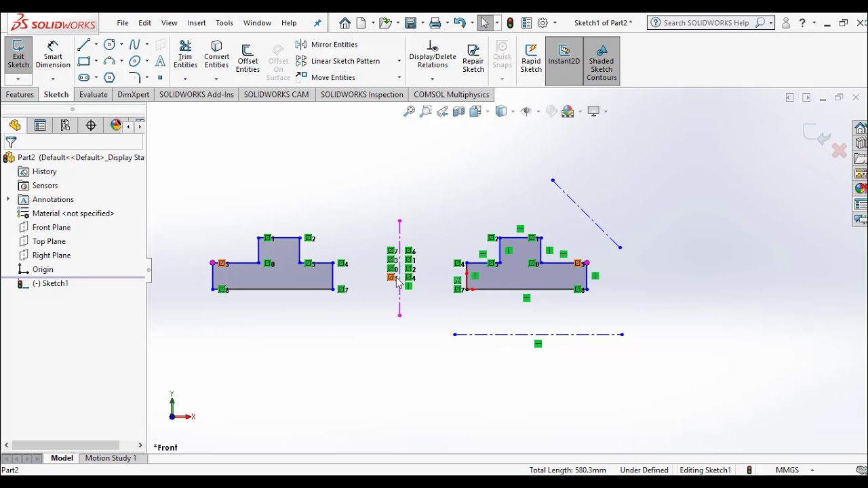Click Zoom to Area icon

(425, 111)
